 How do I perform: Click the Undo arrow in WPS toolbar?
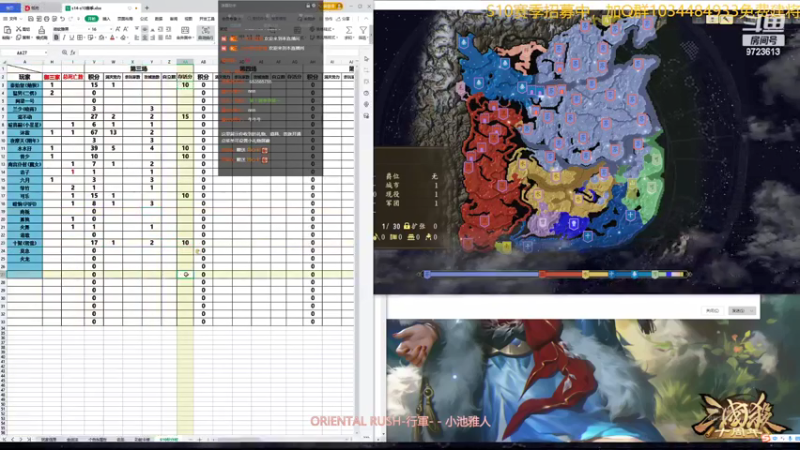62,19
